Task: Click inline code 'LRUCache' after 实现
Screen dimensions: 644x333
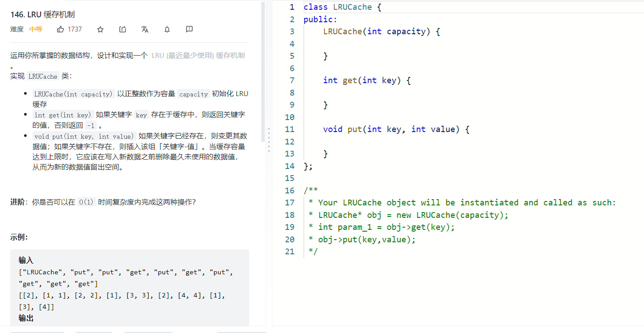Action: pyautogui.click(x=43, y=76)
